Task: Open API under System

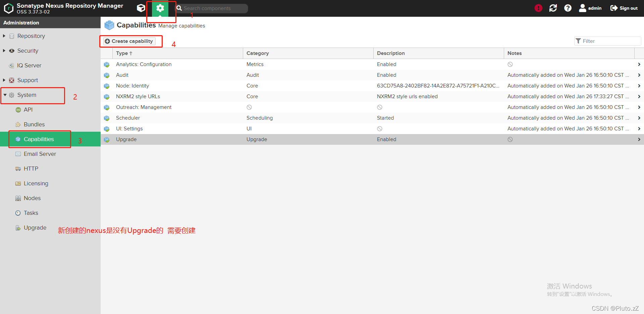Action: 28,110
